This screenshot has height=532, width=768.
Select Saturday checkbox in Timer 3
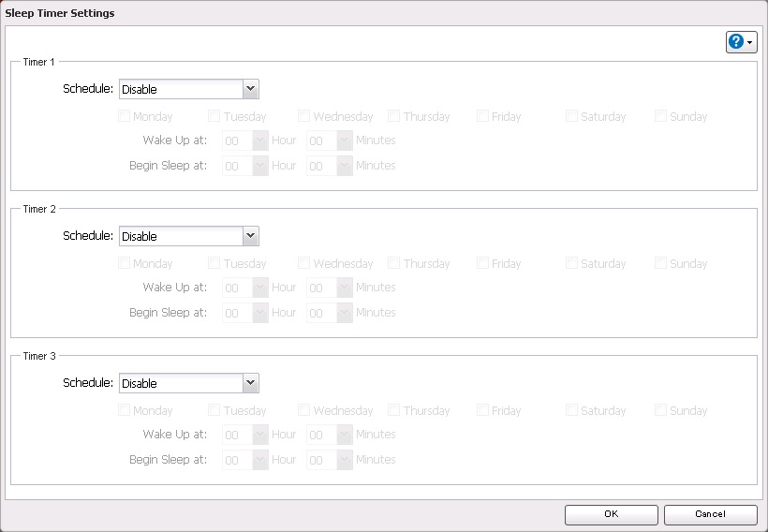coord(572,411)
